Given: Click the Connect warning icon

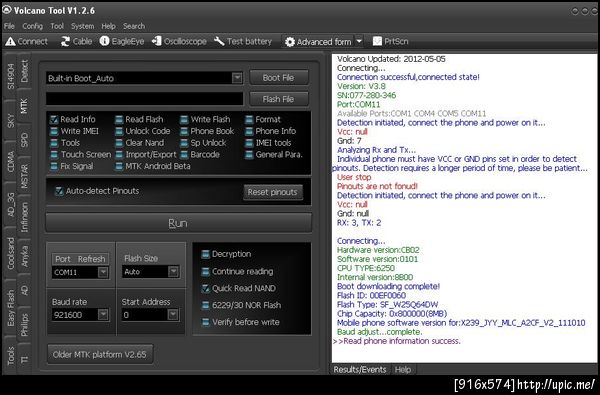Looking at the screenshot, I should pos(10,41).
